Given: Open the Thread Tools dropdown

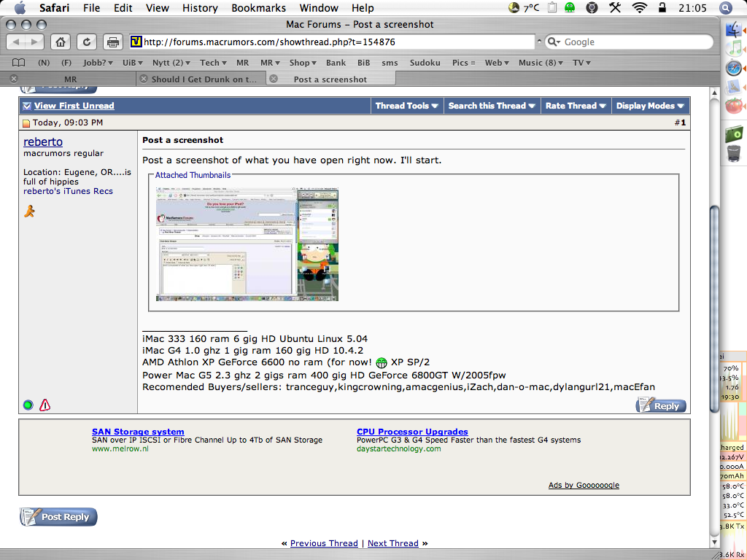Looking at the screenshot, I should tap(407, 106).
